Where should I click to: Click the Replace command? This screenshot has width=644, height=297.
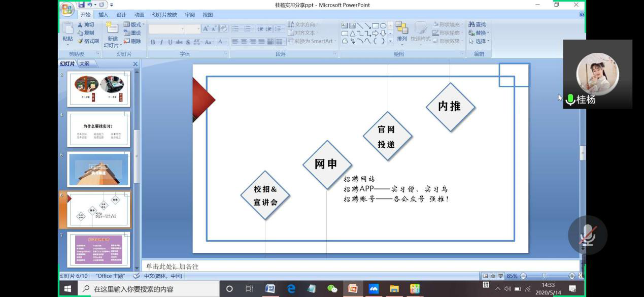tap(478, 33)
